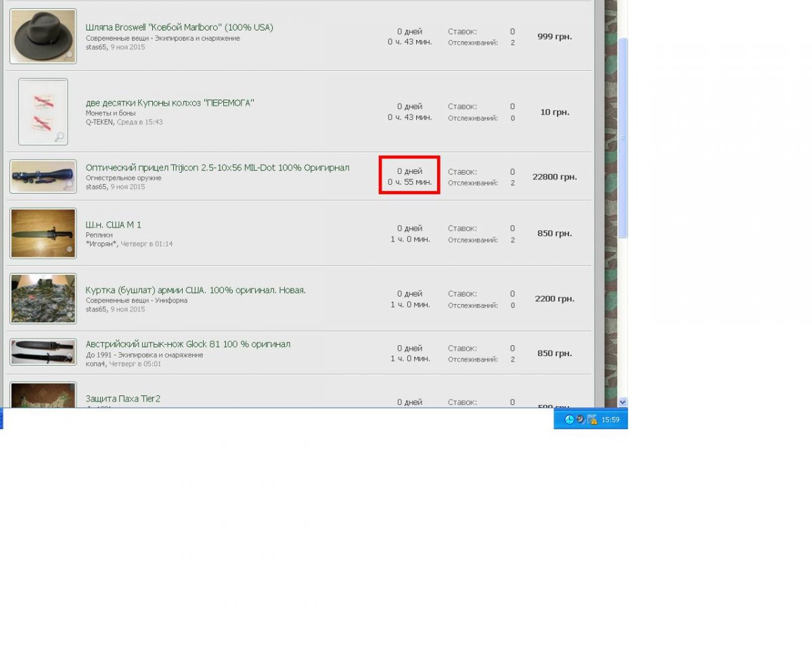Screen dimensions: 812x650
Task: Open listing Куртка (бушлат) армии США
Action: coord(196,290)
